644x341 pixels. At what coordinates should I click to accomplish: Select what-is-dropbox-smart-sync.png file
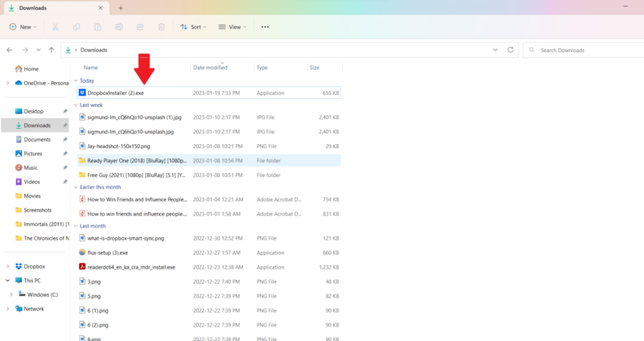tap(209, 238)
